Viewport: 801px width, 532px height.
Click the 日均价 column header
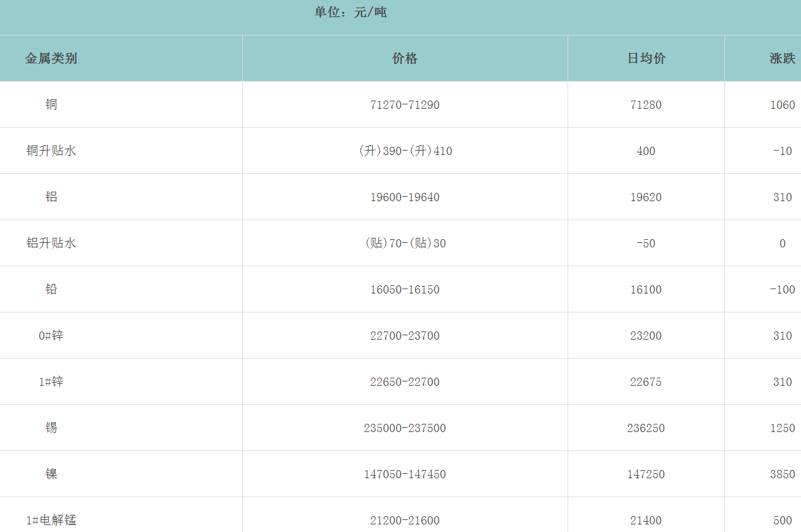[646, 59]
